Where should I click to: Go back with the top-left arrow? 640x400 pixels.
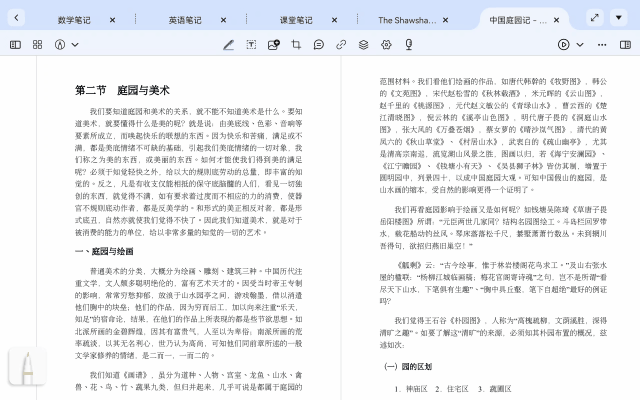coord(16,18)
